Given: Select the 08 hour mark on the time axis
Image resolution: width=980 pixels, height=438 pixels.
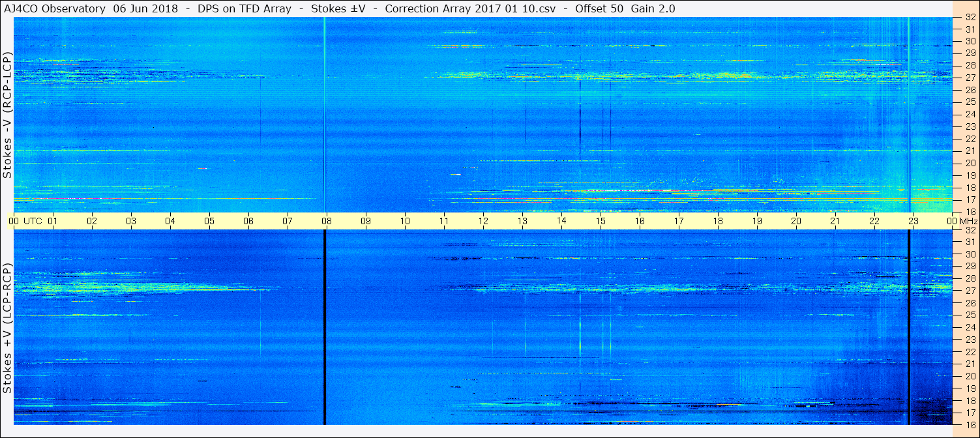Looking at the screenshot, I should coord(327,221).
